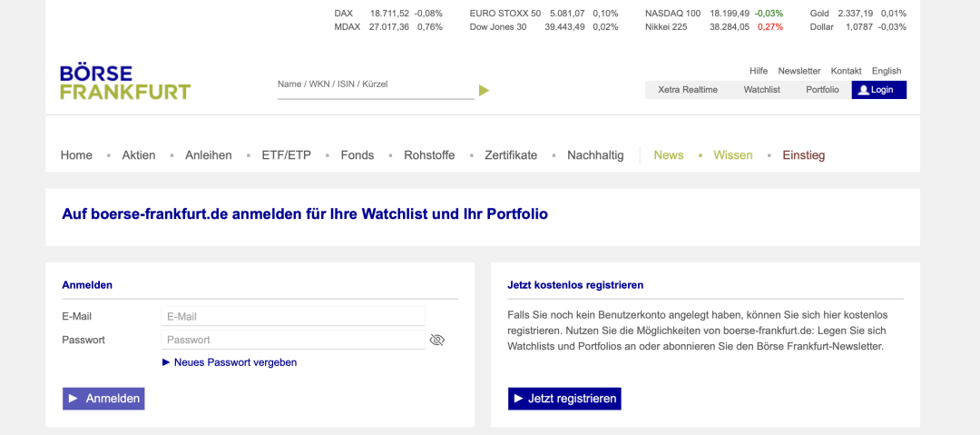The image size is (980, 435).
Task: Switch site language to English
Action: pyautogui.click(x=886, y=71)
